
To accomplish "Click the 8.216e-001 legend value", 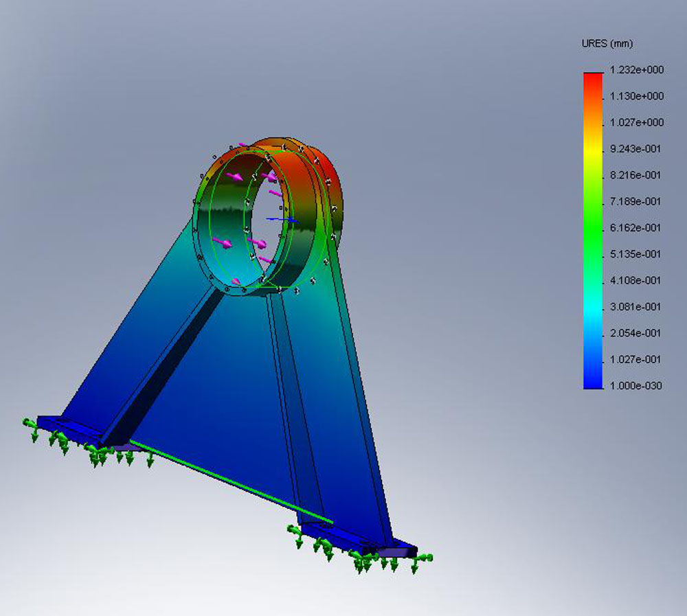I will coord(635,175).
